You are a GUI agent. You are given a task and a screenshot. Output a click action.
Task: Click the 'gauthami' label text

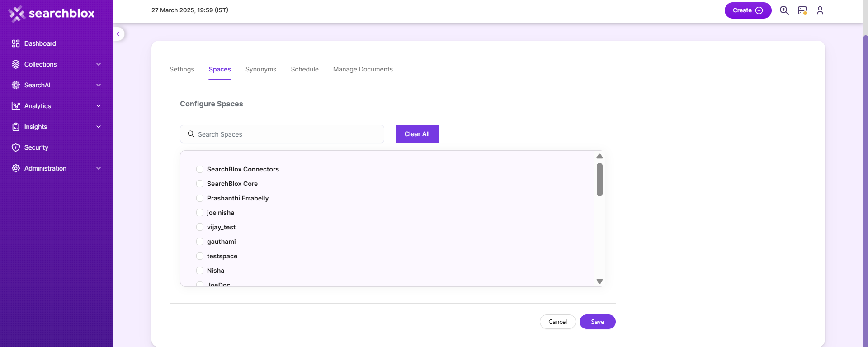coord(222,242)
